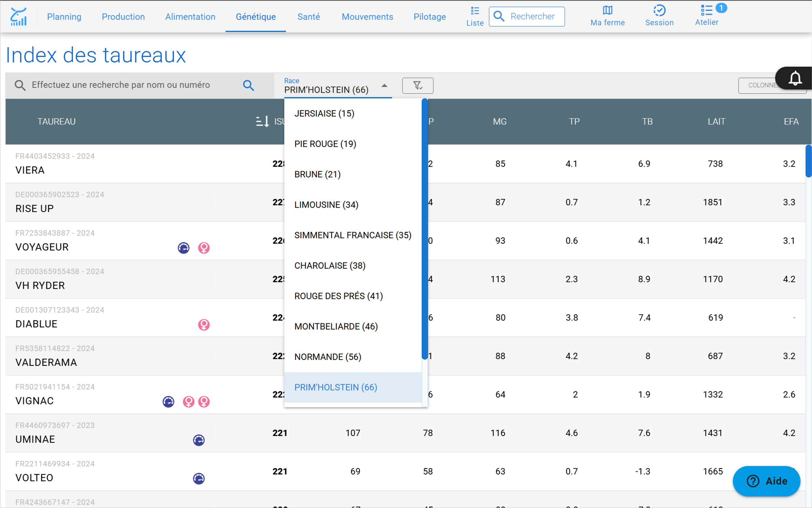This screenshot has width=812, height=508.
Task: Click the blue gauge icon on VOYAGEUR row
Action: tap(184, 248)
